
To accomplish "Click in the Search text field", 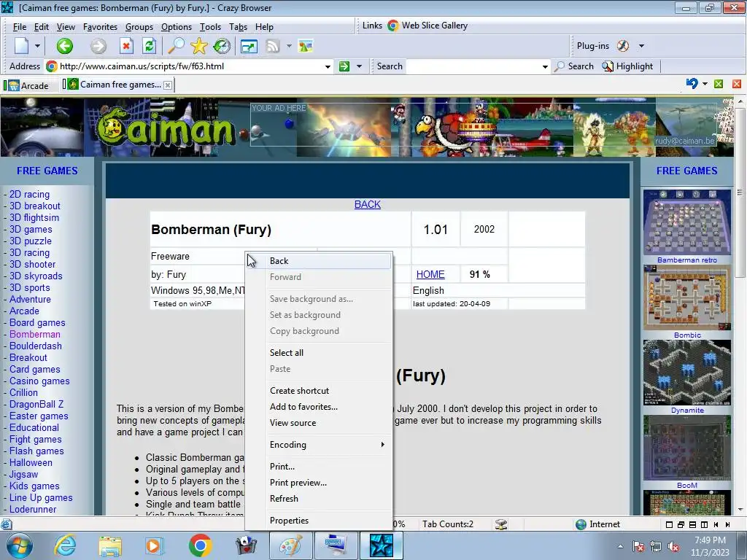I will (473, 66).
